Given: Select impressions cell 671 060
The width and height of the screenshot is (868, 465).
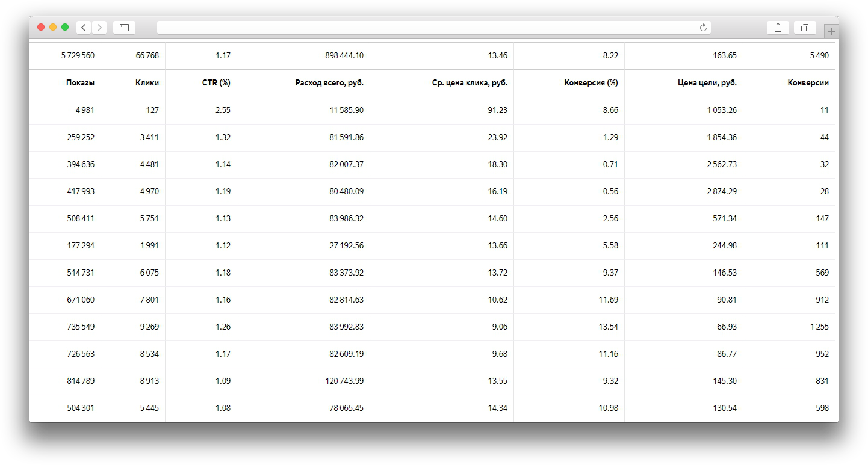Looking at the screenshot, I should pos(81,300).
